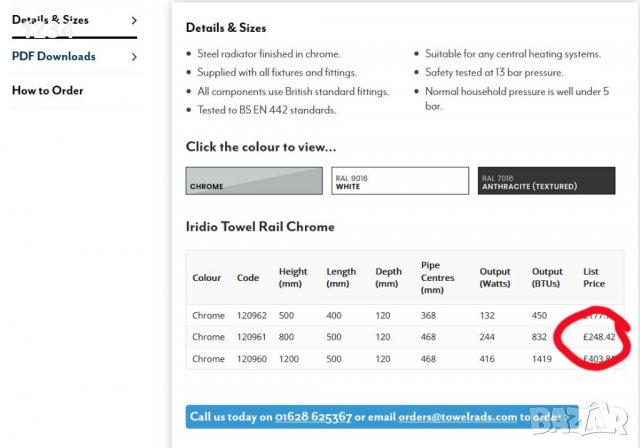Select product code 120962 in table

tap(251, 316)
